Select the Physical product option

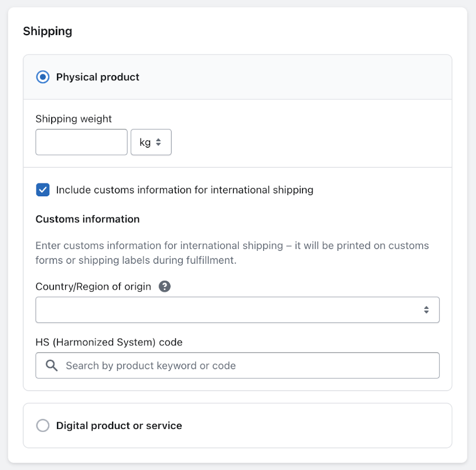point(42,77)
